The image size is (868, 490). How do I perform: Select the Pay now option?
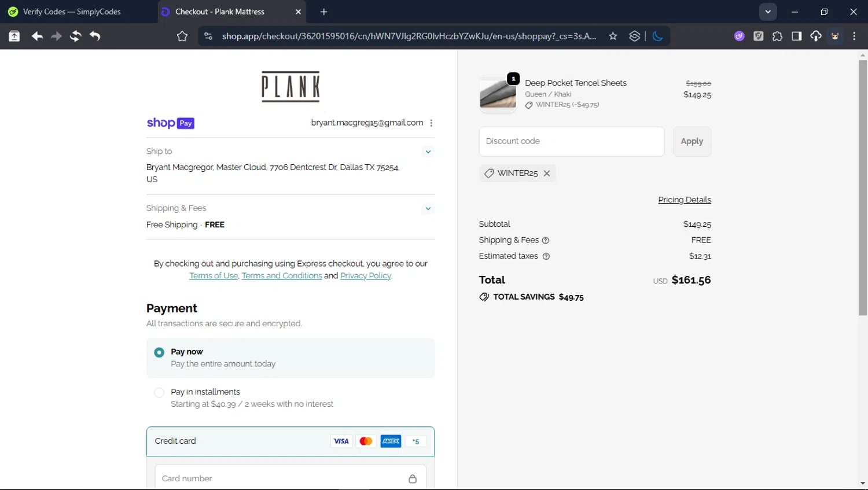click(x=290, y=358)
